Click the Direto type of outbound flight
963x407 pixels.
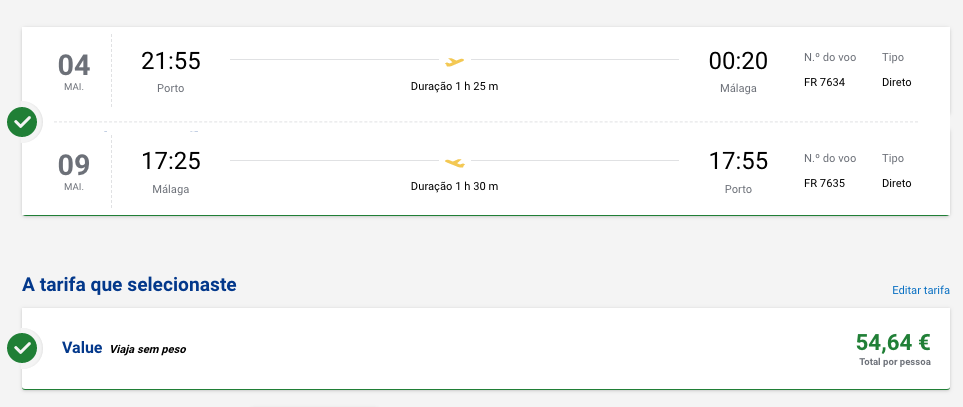(897, 82)
